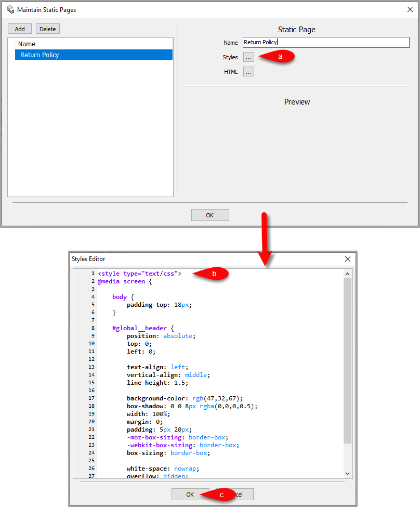Viewport: 420px width, 507px height.
Task: Click the Name column header in the list
Action: click(x=27, y=44)
